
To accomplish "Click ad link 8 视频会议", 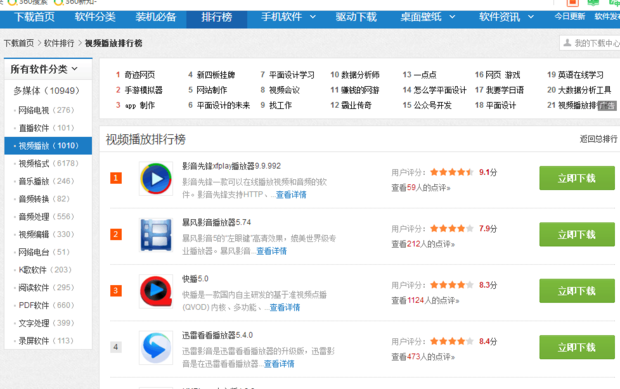I will coord(284,90).
